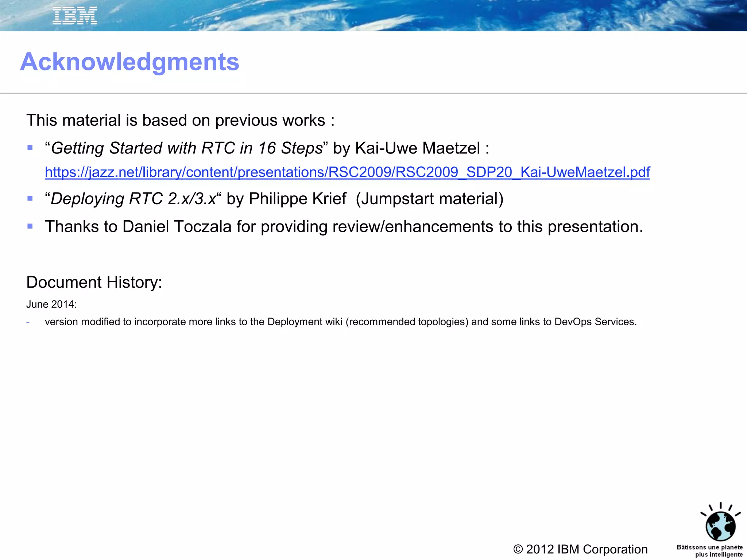Image resolution: width=747 pixels, height=560 pixels.
Task: Click the name Daniel Toczala
Action: 177,226
